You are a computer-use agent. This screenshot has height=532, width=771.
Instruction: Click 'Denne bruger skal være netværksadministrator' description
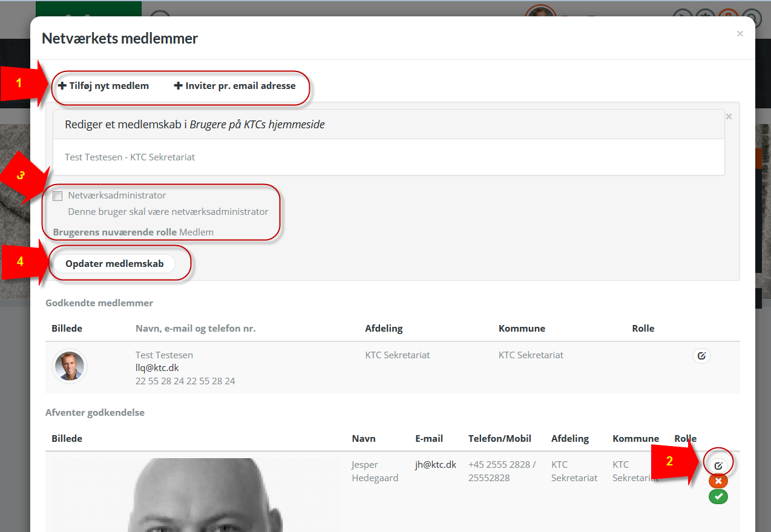click(x=168, y=212)
